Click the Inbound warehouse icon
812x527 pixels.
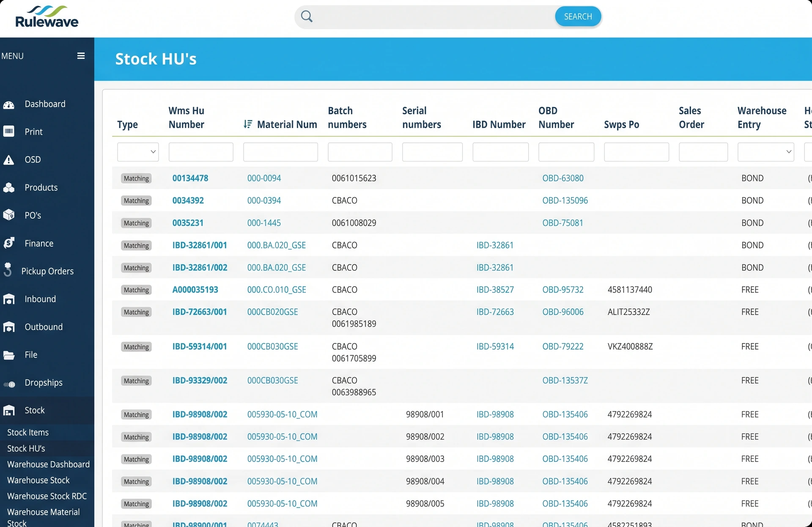tap(9, 299)
